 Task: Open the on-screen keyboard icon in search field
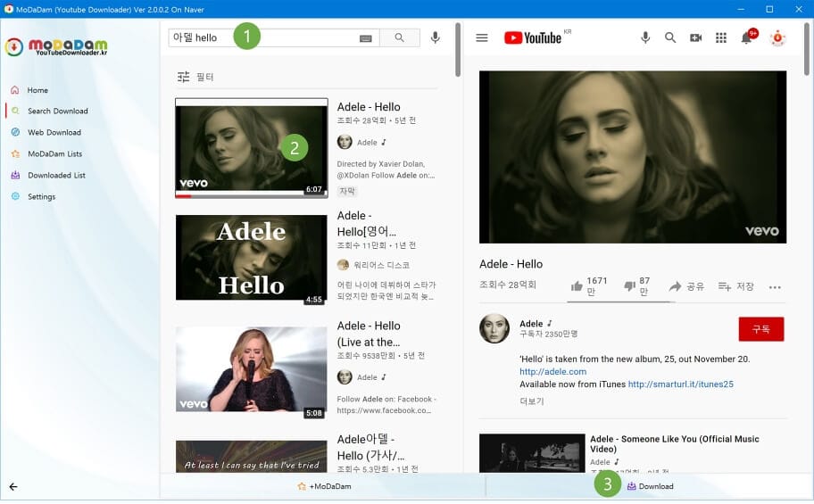pos(365,38)
